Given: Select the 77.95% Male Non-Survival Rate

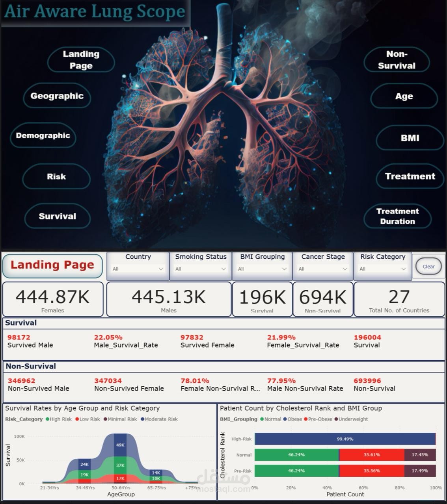Looking at the screenshot, I should coord(281,381).
